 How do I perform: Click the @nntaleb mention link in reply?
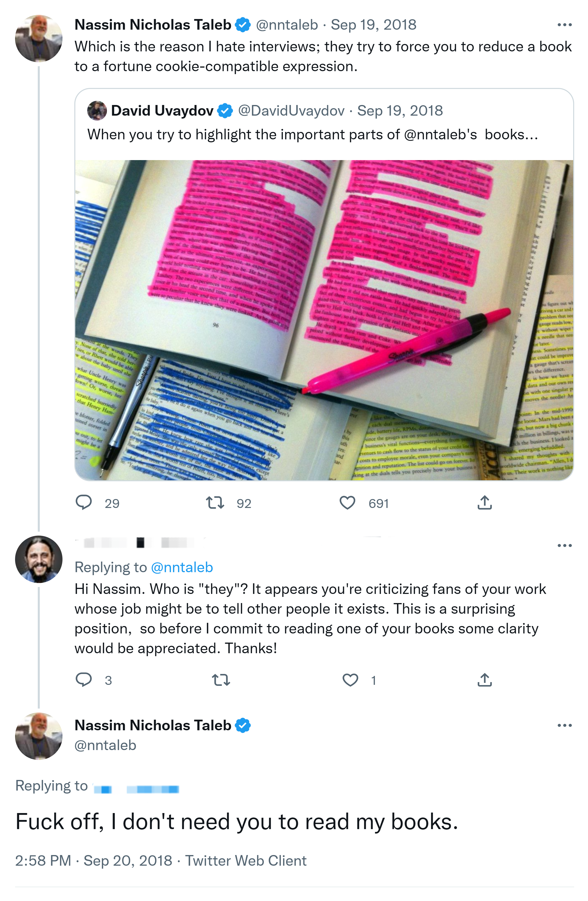pyautogui.click(x=182, y=567)
